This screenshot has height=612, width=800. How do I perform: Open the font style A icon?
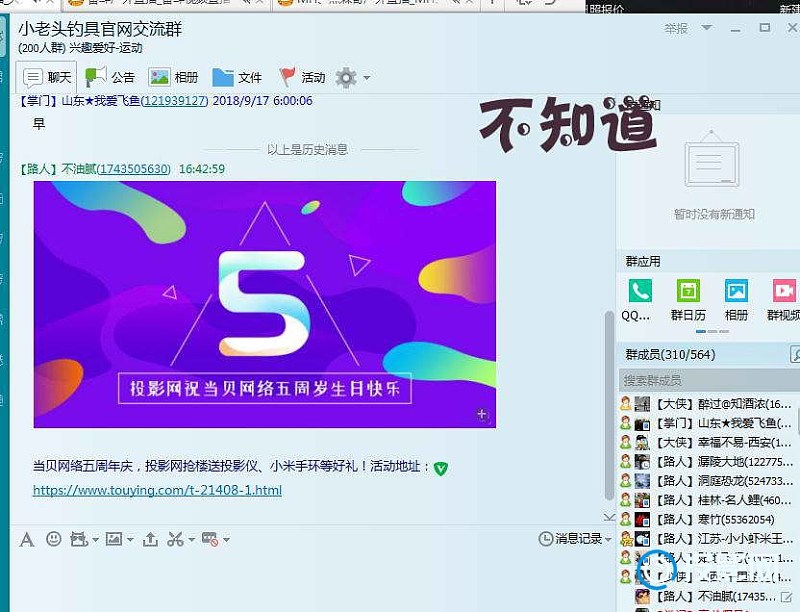point(27,539)
